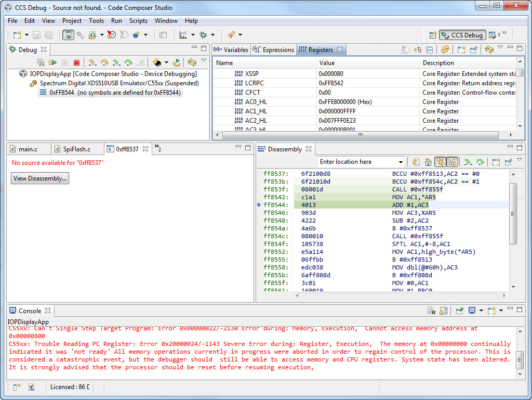Click the Resume (green play) debug button
Viewport: 532px width, 400px height.
[x=52, y=62]
